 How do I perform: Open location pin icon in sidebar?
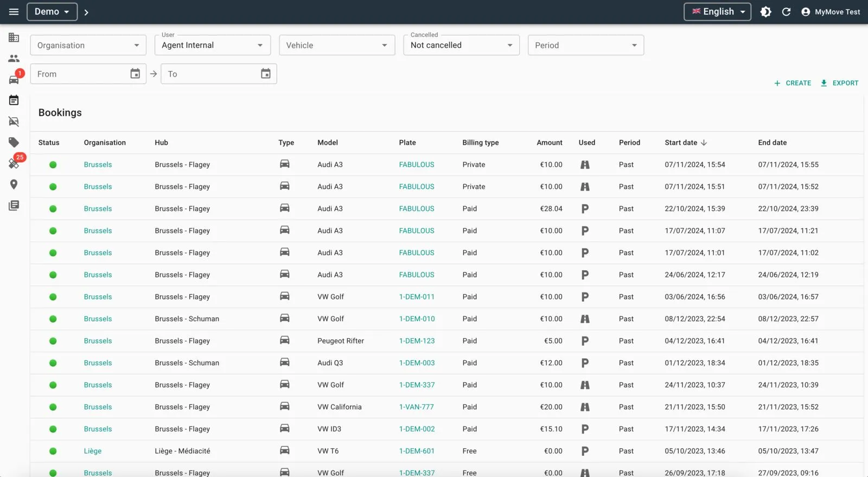click(x=14, y=185)
